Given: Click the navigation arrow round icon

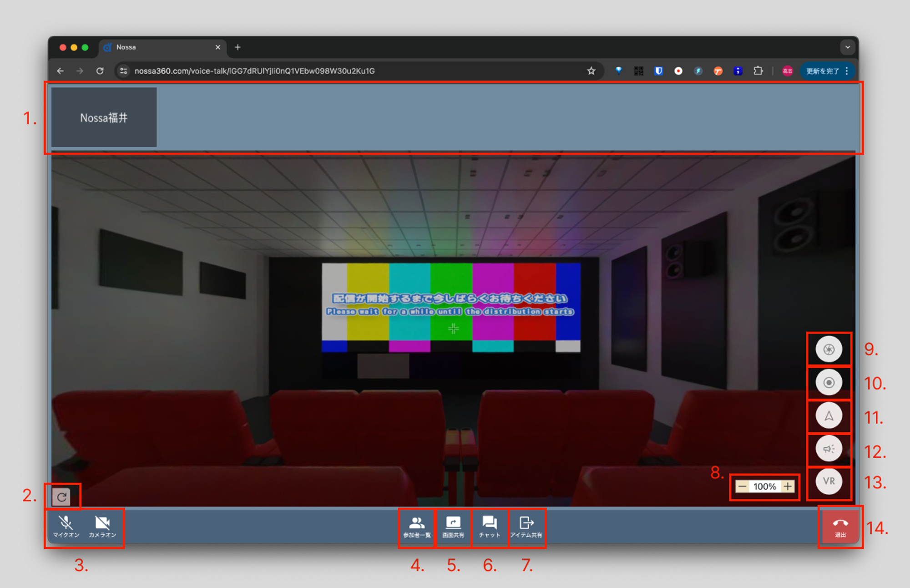Looking at the screenshot, I should coord(829,416).
